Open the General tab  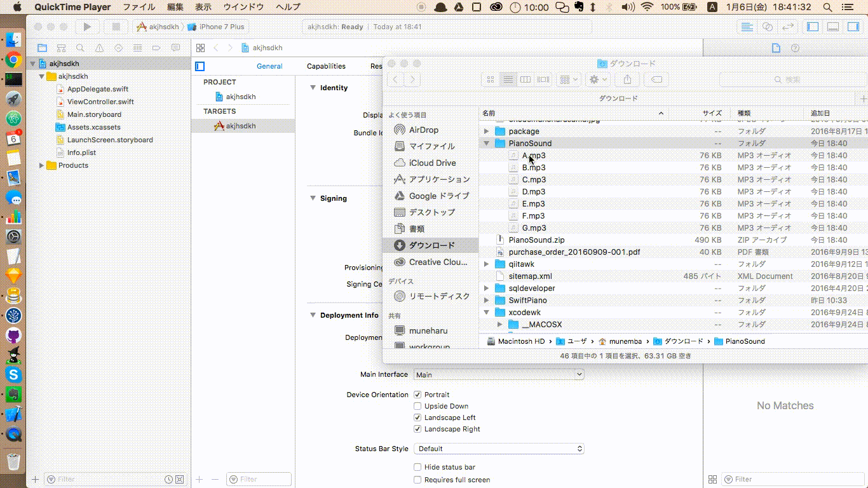pyautogui.click(x=269, y=66)
